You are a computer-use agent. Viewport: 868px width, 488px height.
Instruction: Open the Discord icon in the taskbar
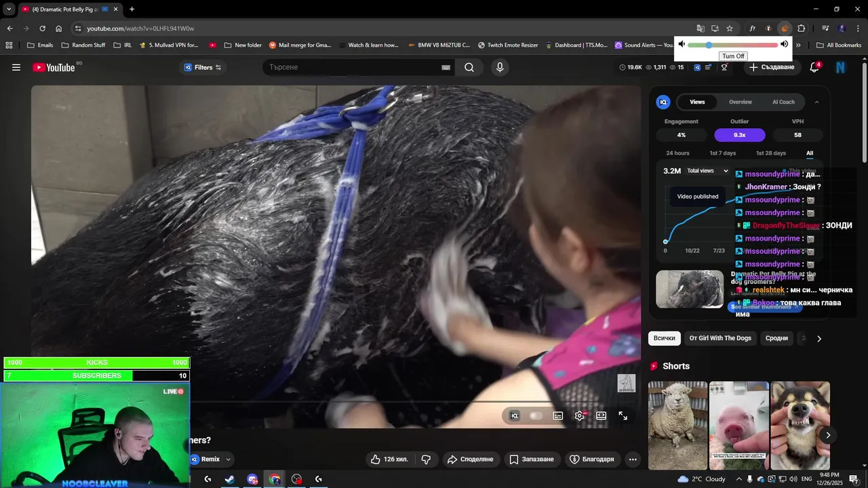pyautogui.click(x=252, y=479)
